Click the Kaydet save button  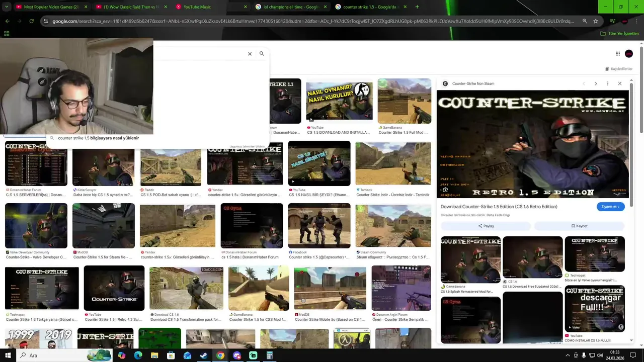(x=580, y=226)
